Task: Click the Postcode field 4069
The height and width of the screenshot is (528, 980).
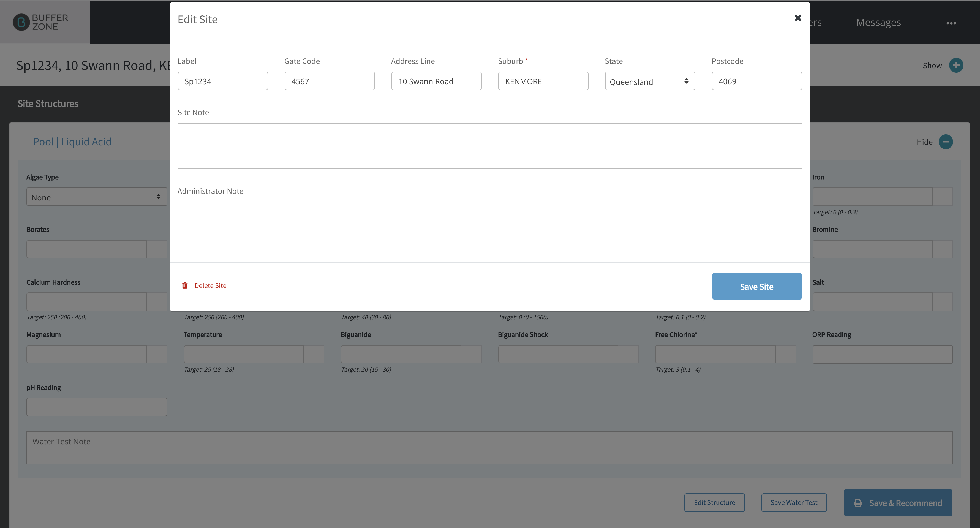Action: pyautogui.click(x=757, y=81)
